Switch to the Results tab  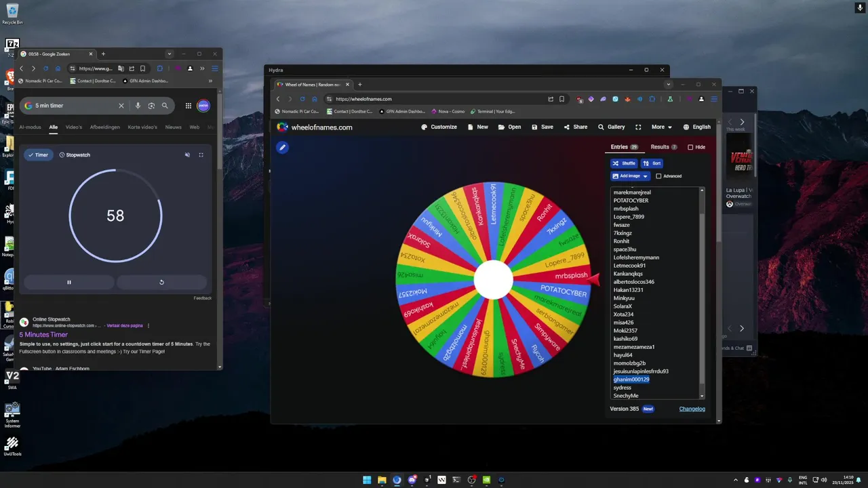pyautogui.click(x=664, y=147)
